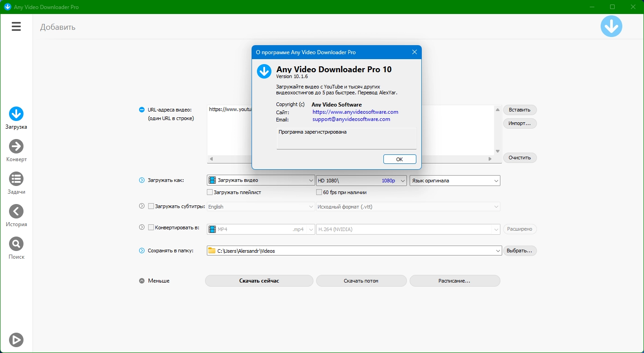Click the URL list scroll up arrow
Screen dimensions: 644x353
pos(498,110)
